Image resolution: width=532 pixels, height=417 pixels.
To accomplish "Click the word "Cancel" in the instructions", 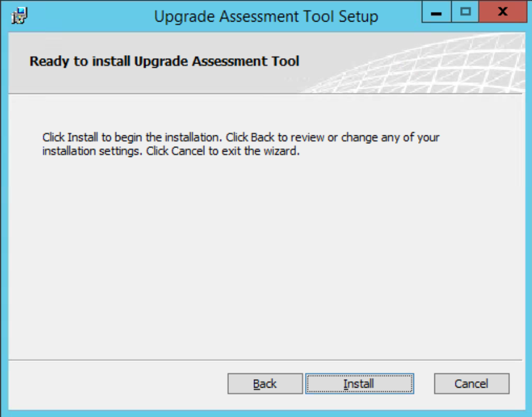I will tap(188, 150).
